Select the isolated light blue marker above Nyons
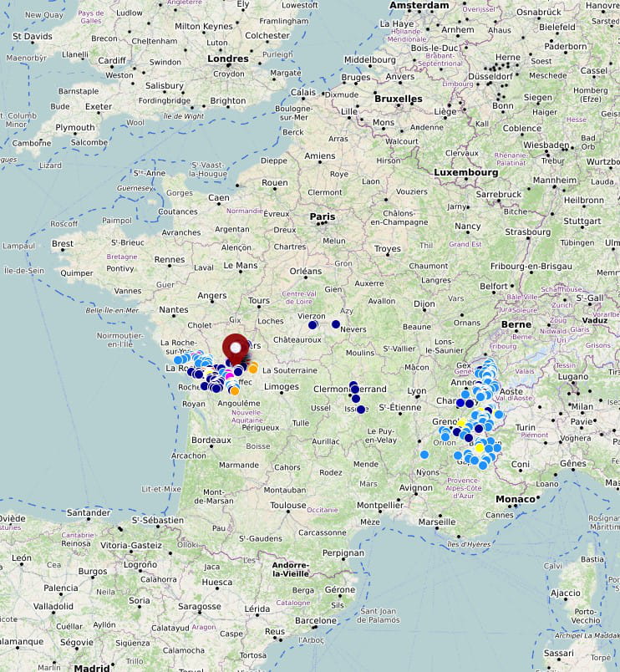Viewport: 620px width, 672px height. tap(424, 455)
